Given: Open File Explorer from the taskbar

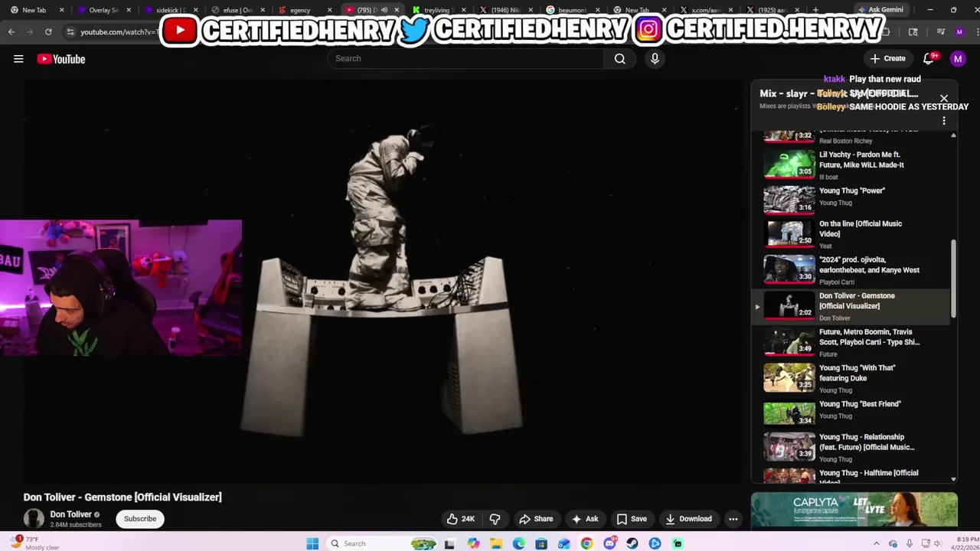Looking at the screenshot, I should (x=496, y=543).
